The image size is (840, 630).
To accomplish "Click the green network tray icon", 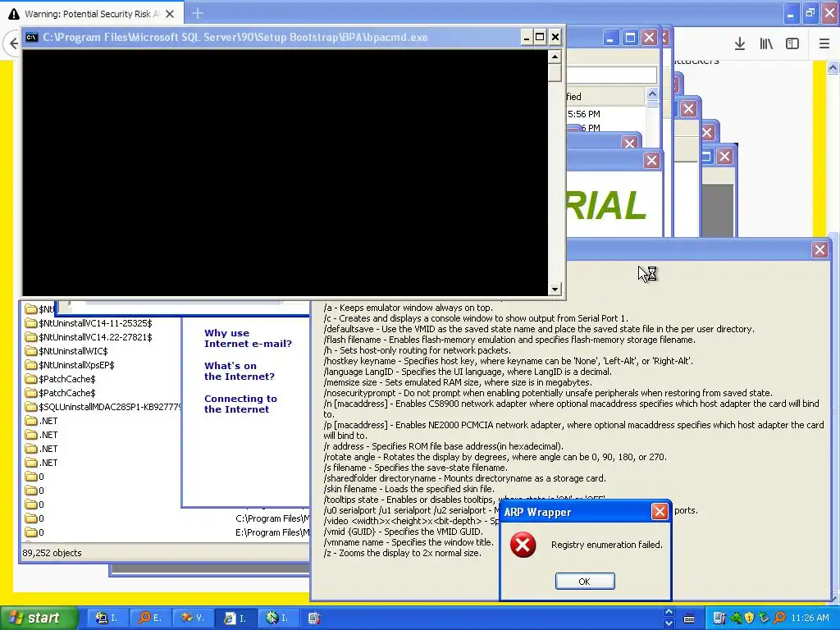I will (x=736, y=619).
